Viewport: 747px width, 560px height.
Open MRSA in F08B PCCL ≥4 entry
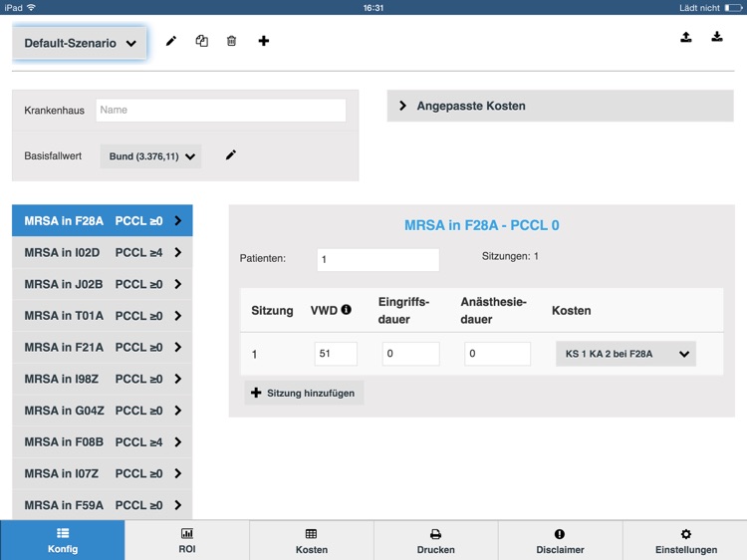point(103,441)
